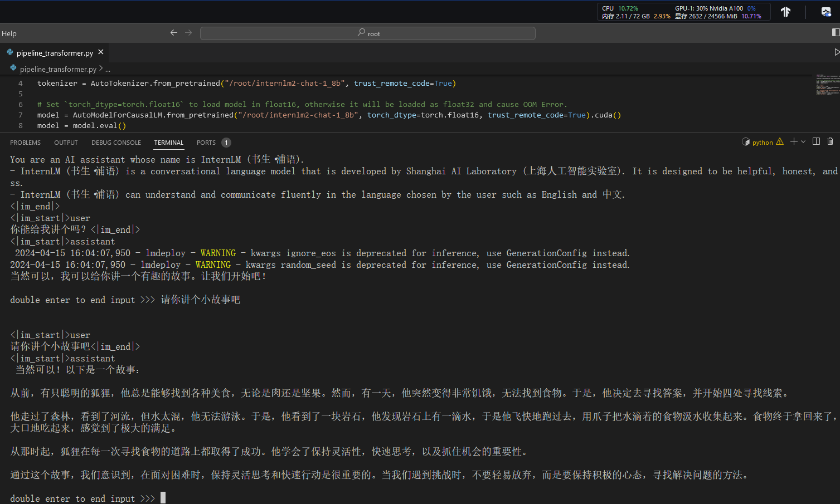
Task: Split the terminal pane
Action: pyautogui.click(x=816, y=141)
